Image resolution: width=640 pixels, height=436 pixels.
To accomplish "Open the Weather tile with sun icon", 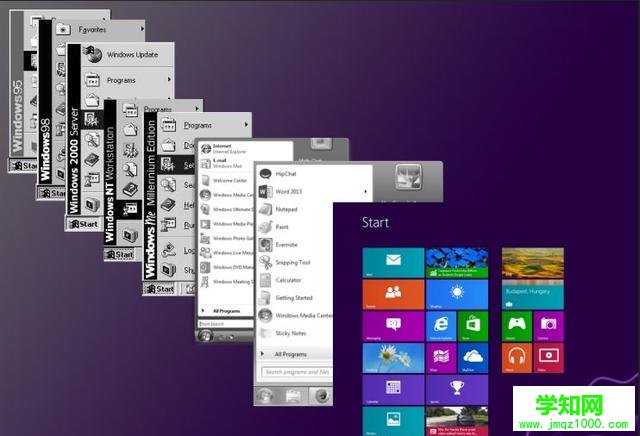I will [457, 294].
